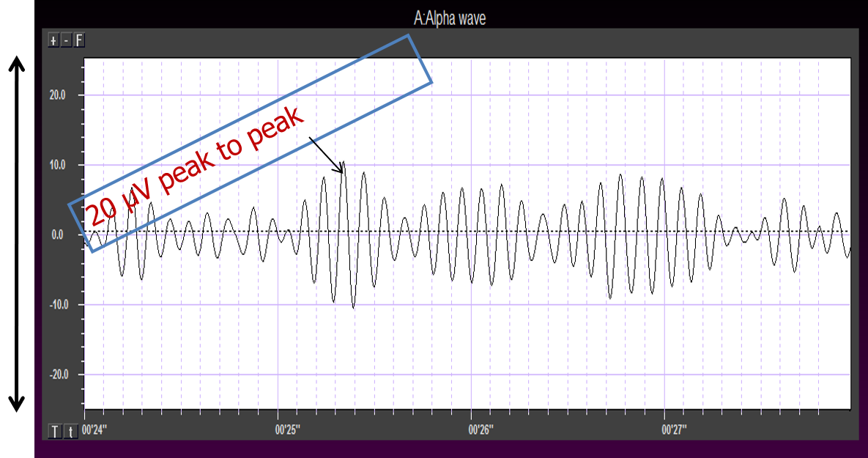This screenshot has width=868, height=458.
Task: Click the 20.0 amplitude axis label
Action: 57,95
